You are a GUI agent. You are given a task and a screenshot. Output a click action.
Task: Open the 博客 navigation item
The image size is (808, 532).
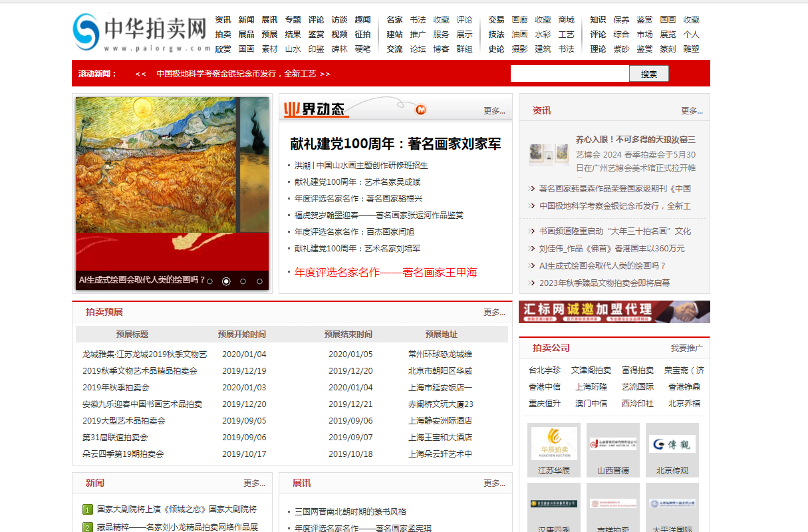coord(441,49)
